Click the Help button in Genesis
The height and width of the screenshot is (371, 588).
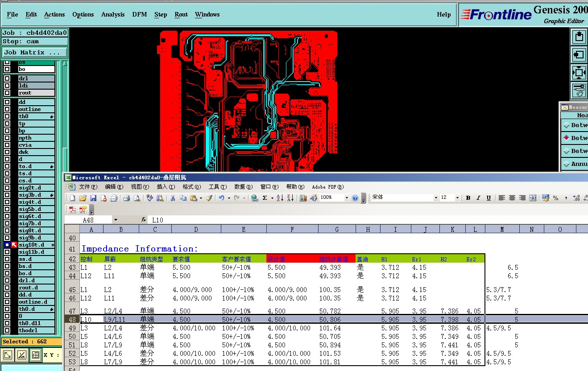[x=443, y=15]
